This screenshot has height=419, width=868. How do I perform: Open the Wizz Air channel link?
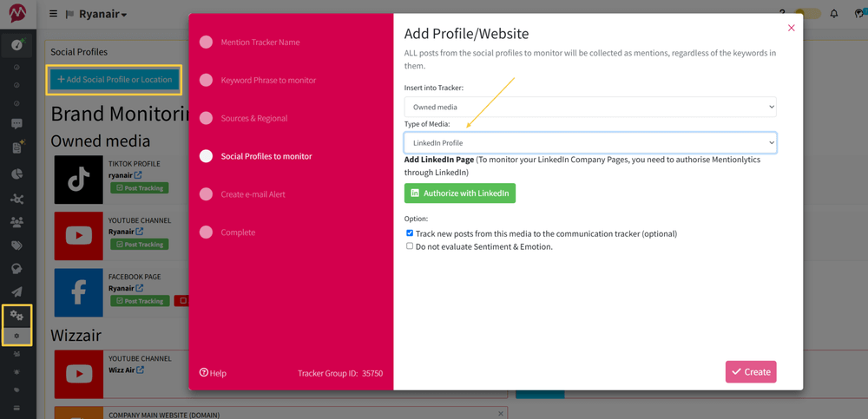(122, 370)
